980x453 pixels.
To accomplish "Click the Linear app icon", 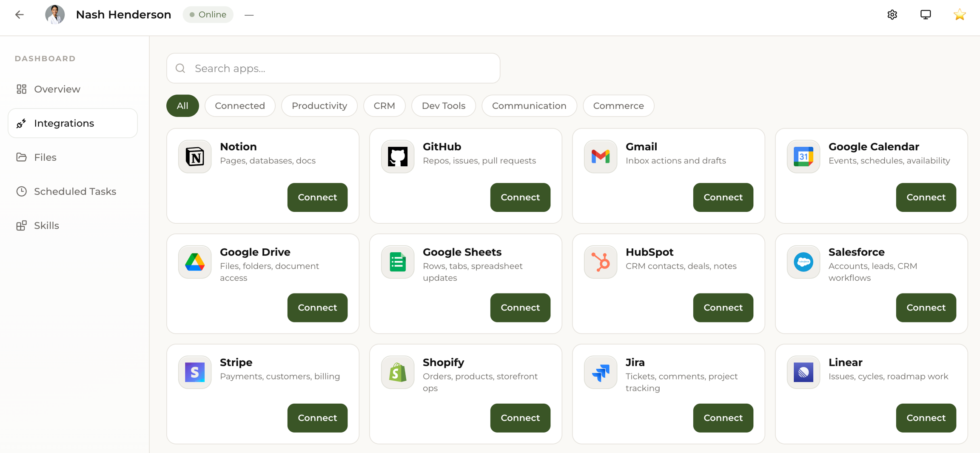I will click(x=803, y=372).
